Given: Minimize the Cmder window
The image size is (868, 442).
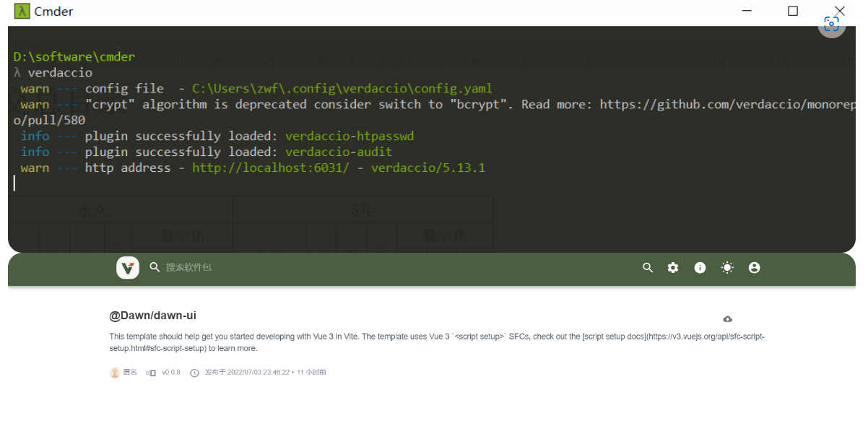Looking at the screenshot, I should tap(747, 11).
